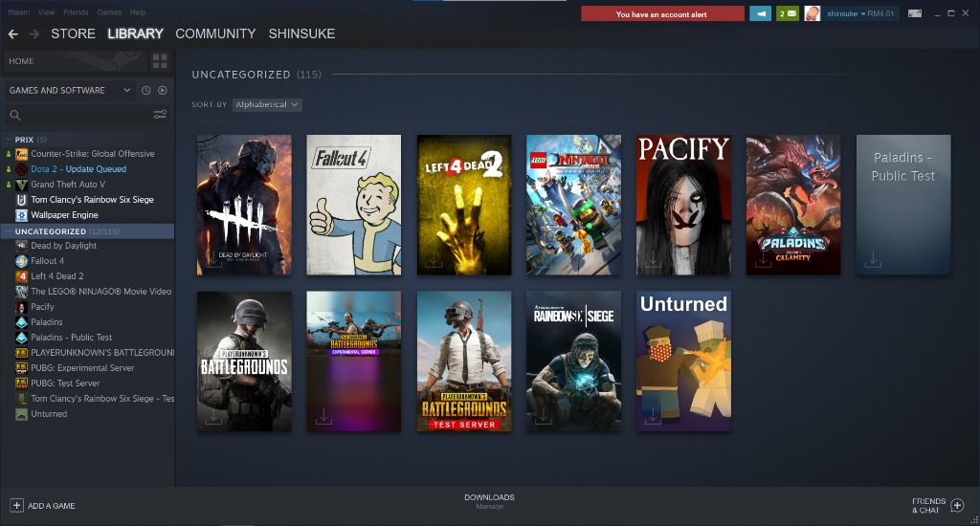Viewport: 980px width, 526px height.
Task: Open Big Picture mode icon
Action: pyautogui.click(x=914, y=13)
